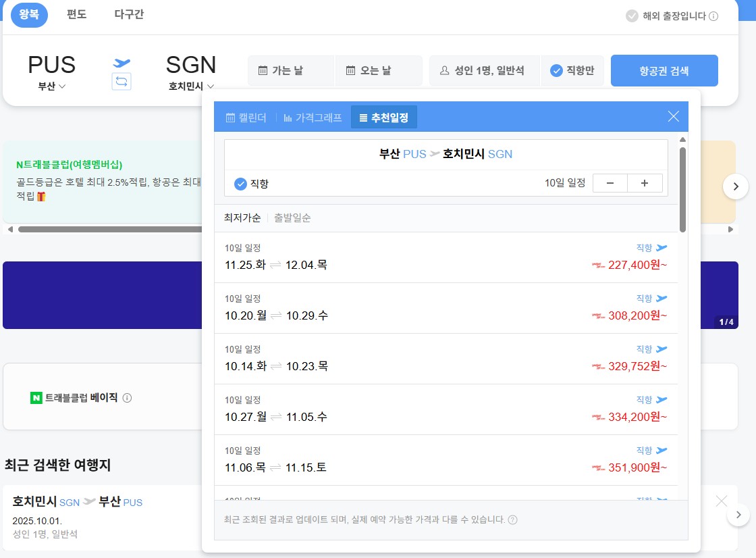
Task: Uncheck 직항 filter inside the schedule popup
Action: click(x=241, y=184)
